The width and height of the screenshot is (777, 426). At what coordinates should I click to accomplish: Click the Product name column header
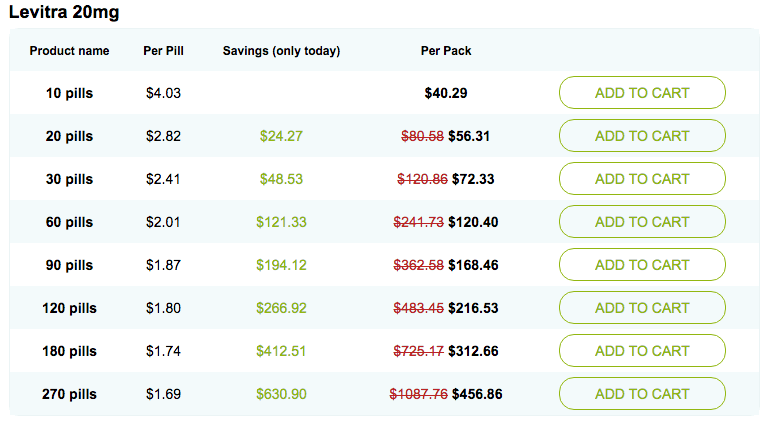[x=69, y=50]
